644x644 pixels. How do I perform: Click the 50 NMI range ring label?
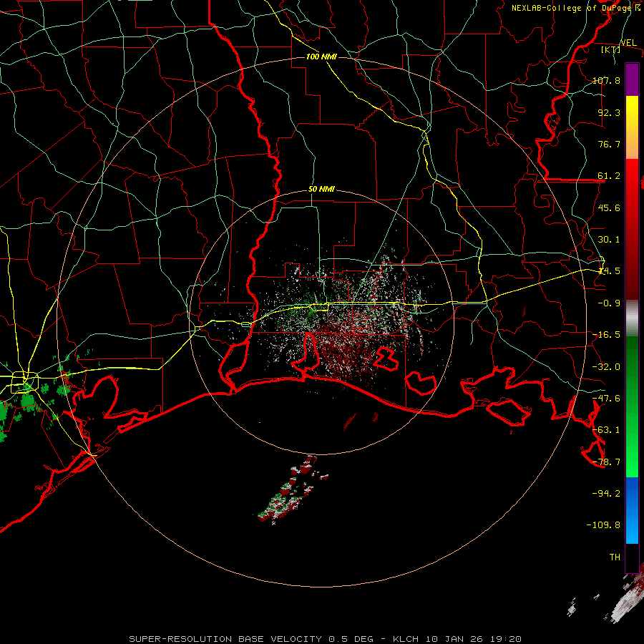tap(321, 190)
